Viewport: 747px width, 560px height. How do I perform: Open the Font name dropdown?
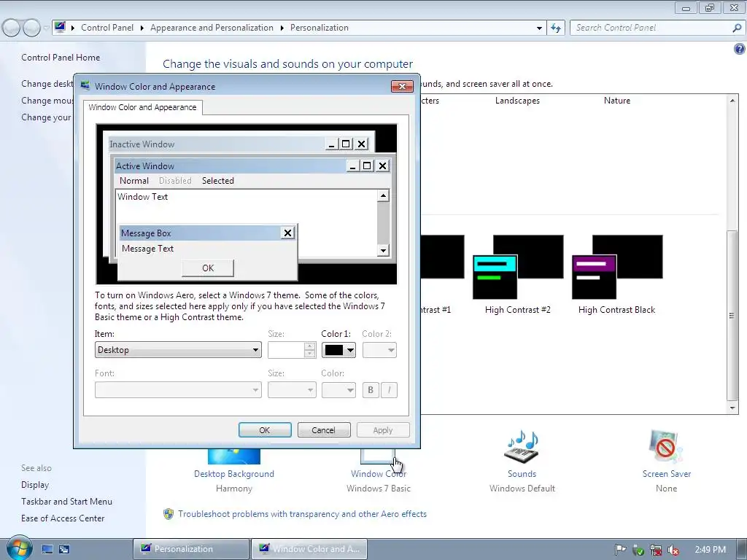pos(178,390)
